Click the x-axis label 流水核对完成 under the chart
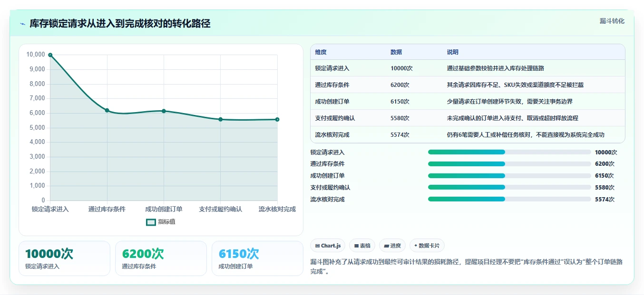 pyautogui.click(x=277, y=209)
